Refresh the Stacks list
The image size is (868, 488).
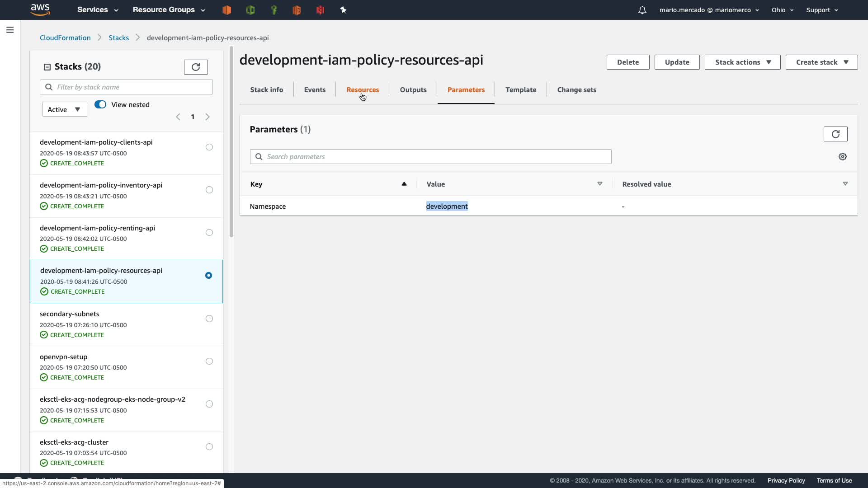[x=196, y=67]
